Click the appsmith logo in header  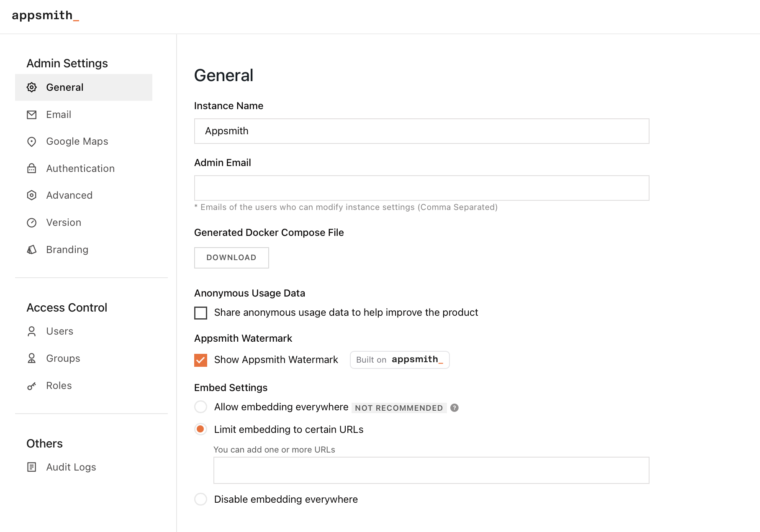pos(45,15)
